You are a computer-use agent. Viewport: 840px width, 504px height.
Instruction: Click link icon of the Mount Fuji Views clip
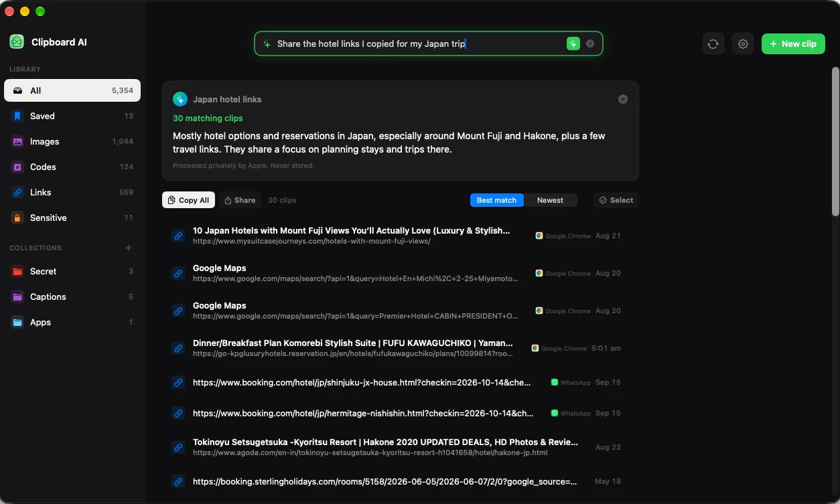click(178, 236)
